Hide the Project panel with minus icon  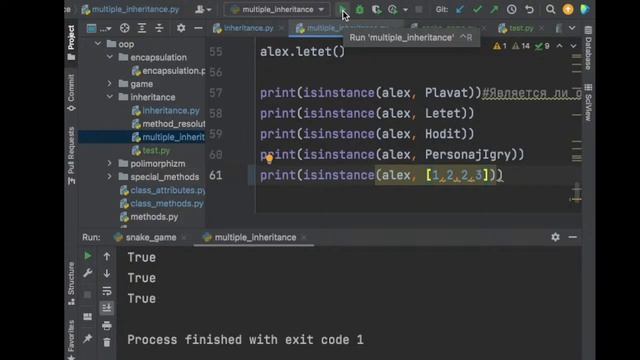198,28
